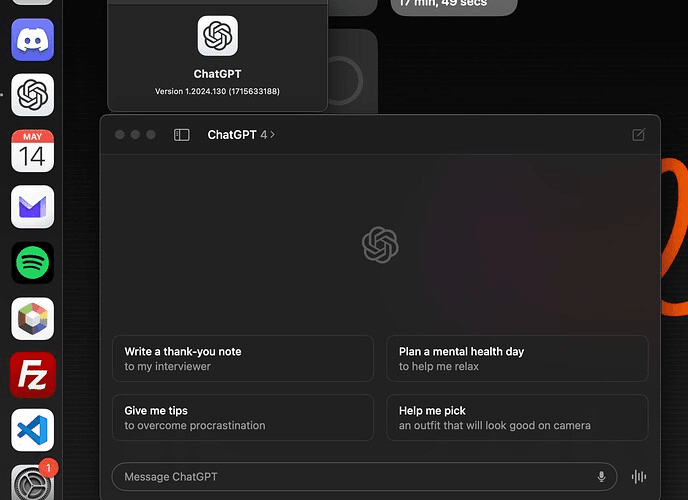Click the faded ChatGPT logo in chat area
Screen dimensions: 688x500
click(380, 245)
